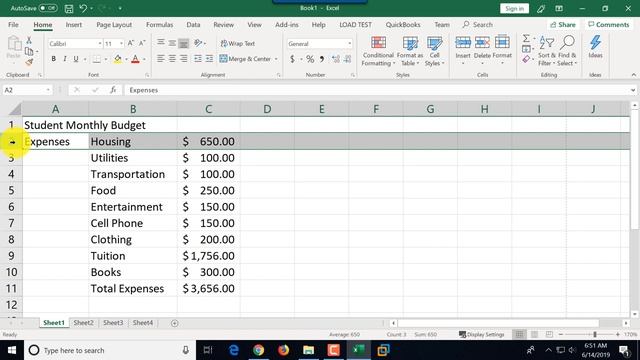Switch to the Formulas tab
The image size is (640, 360).
click(x=160, y=24)
